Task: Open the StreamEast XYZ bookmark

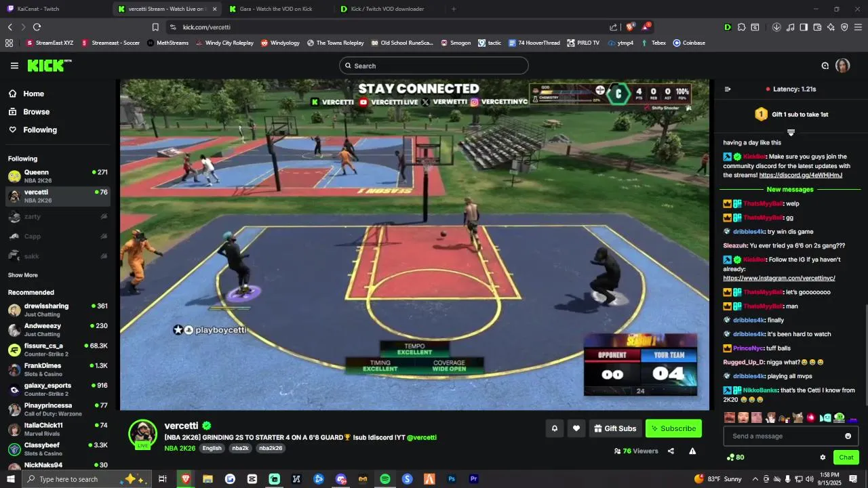Action: (50, 43)
